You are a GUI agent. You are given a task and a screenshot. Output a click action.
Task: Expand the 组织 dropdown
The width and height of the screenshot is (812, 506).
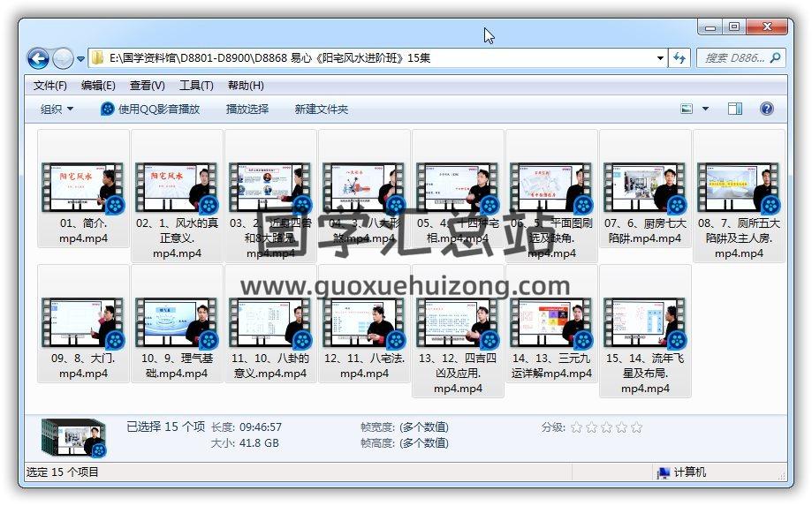pos(57,110)
